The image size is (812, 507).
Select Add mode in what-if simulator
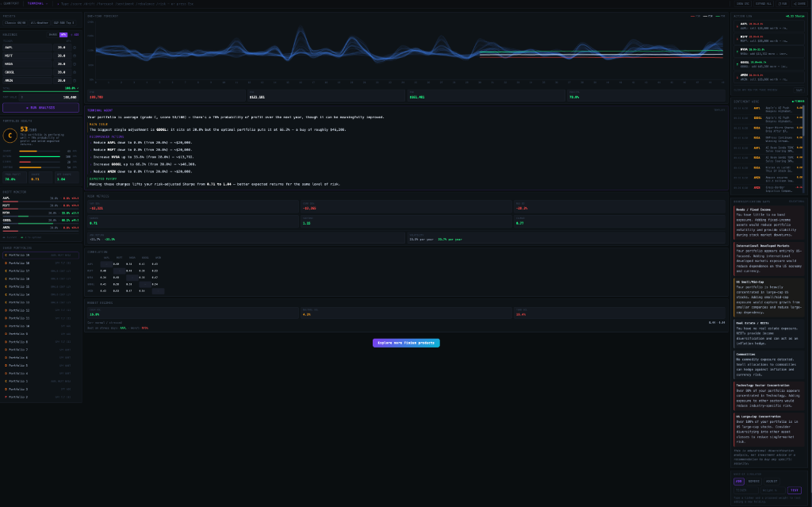(739, 481)
